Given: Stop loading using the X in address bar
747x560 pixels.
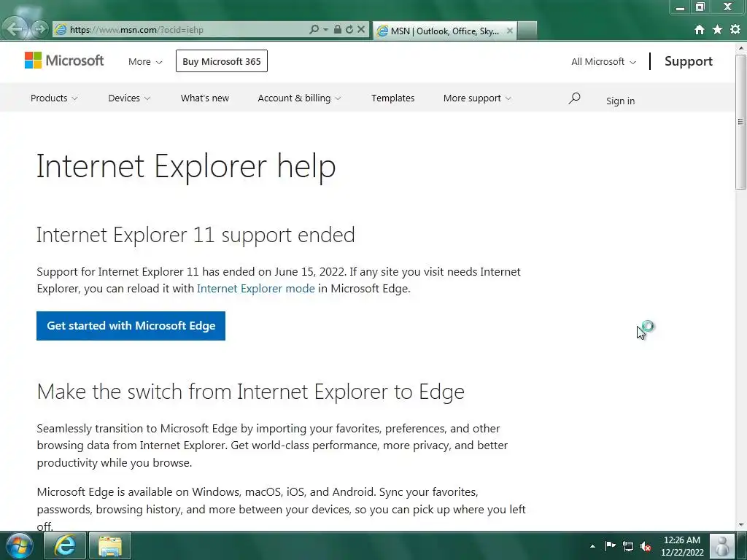Looking at the screenshot, I should click(361, 29).
